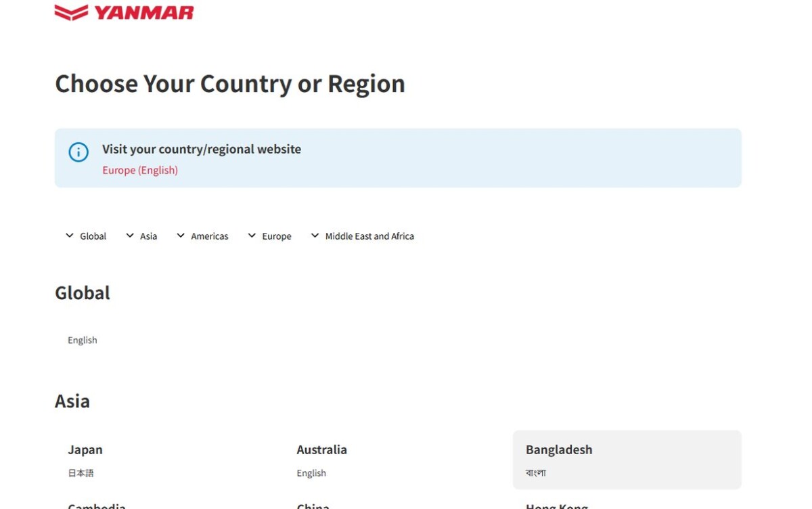Click the chevron beside Asia anchor
This screenshot has width=812, height=509.
(x=130, y=236)
